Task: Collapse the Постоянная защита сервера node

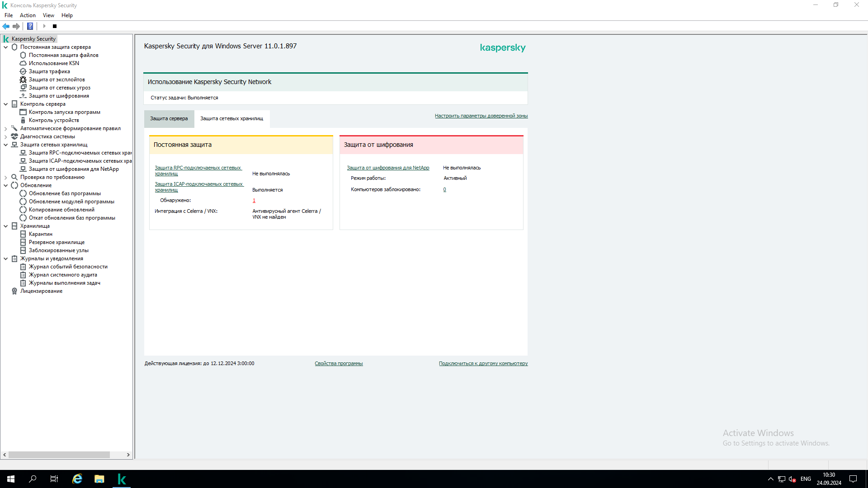Action: [x=6, y=47]
